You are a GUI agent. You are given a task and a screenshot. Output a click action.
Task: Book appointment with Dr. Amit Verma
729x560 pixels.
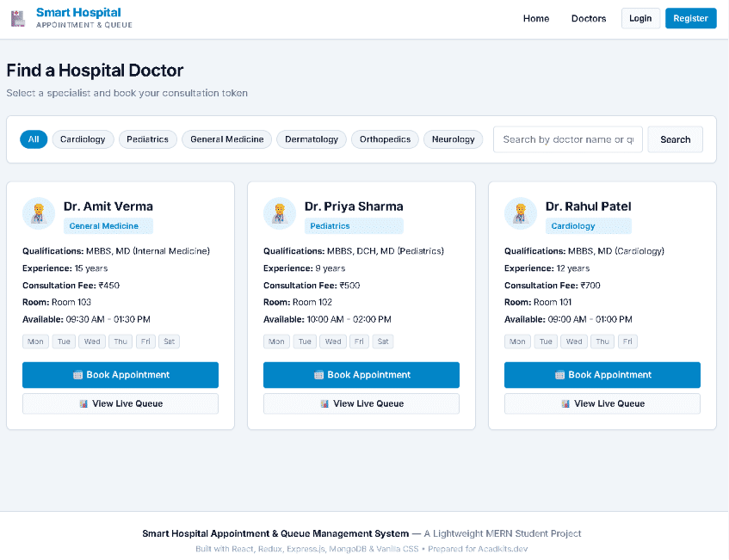[120, 375]
